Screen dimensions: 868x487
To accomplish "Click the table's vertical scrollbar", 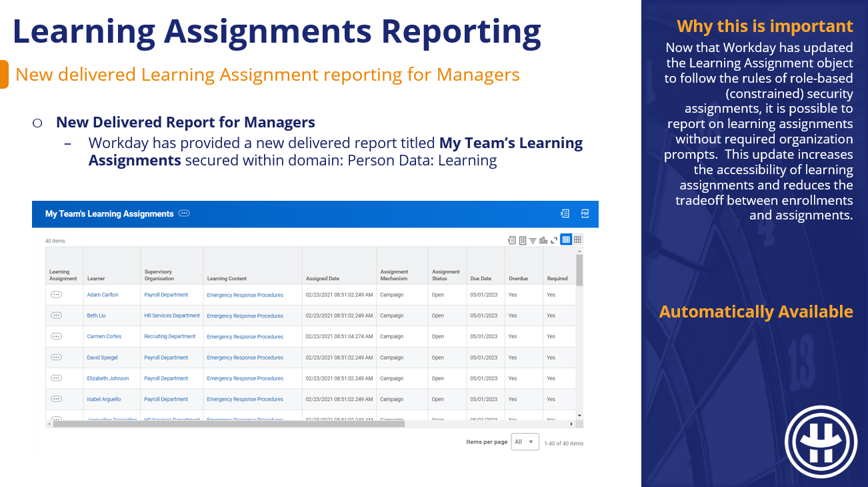I will click(x=579, y=270).
